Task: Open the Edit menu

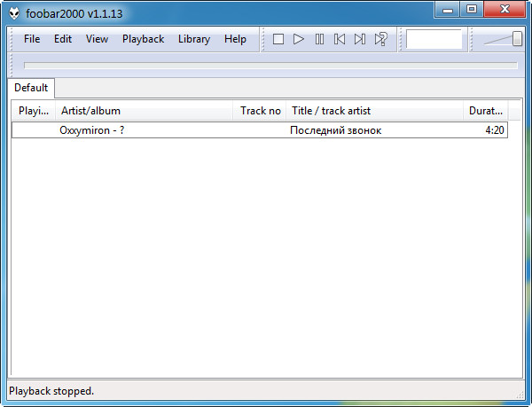Action: pyautogui.click(x=63, y=39)
